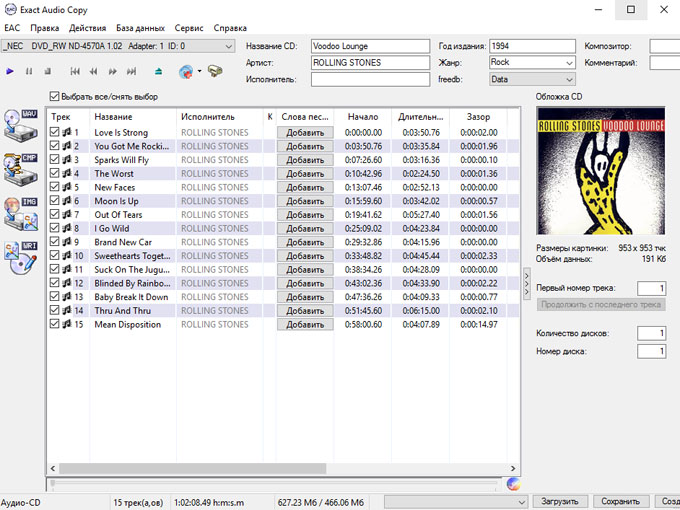Click the CMP compressed rip icon

21,168
